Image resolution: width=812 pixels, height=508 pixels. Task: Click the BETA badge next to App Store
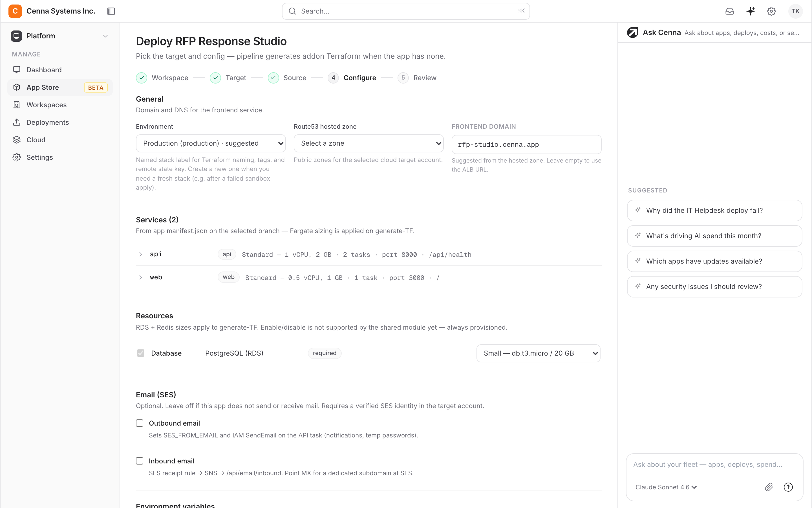[96, 87]
